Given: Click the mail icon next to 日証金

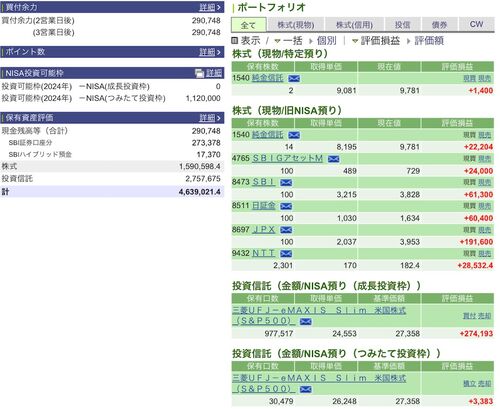Looking at the screenshot, I should click(286, 206).
